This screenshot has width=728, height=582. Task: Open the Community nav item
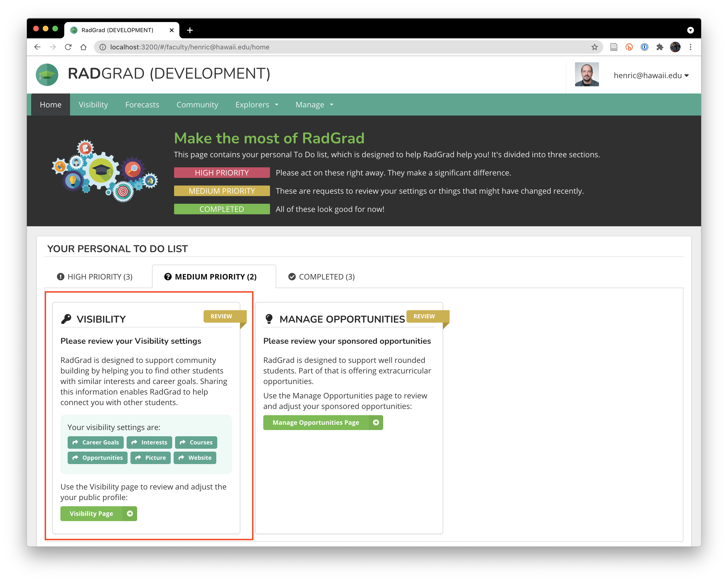(197, 105)
